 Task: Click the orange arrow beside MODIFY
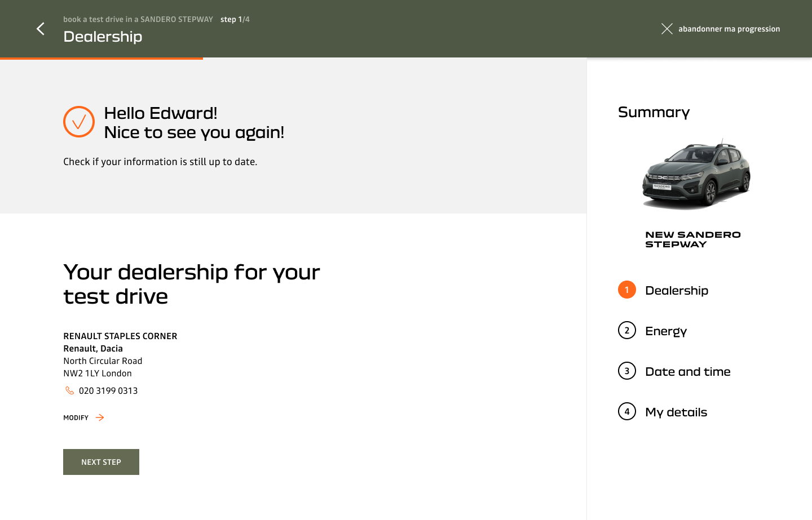pos(100,417)
